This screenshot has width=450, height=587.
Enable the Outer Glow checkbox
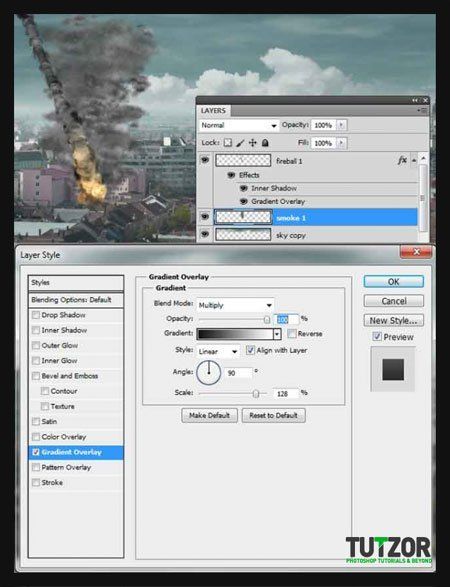pos(36,346)
